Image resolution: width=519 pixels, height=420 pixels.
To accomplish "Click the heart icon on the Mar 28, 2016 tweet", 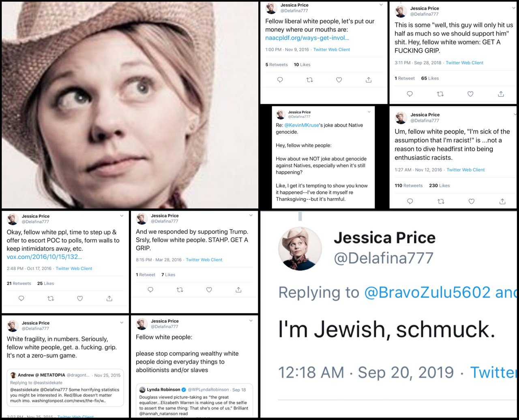I will [x=209, y=290].
